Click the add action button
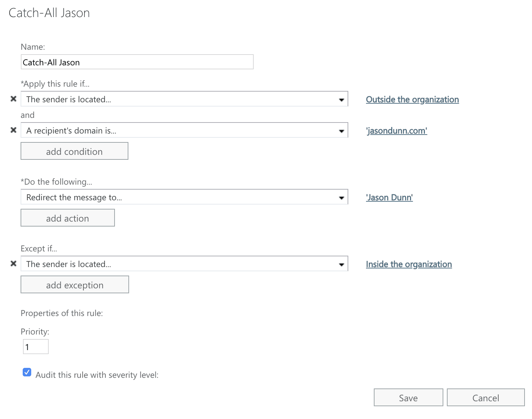 (x=68, y=218)
